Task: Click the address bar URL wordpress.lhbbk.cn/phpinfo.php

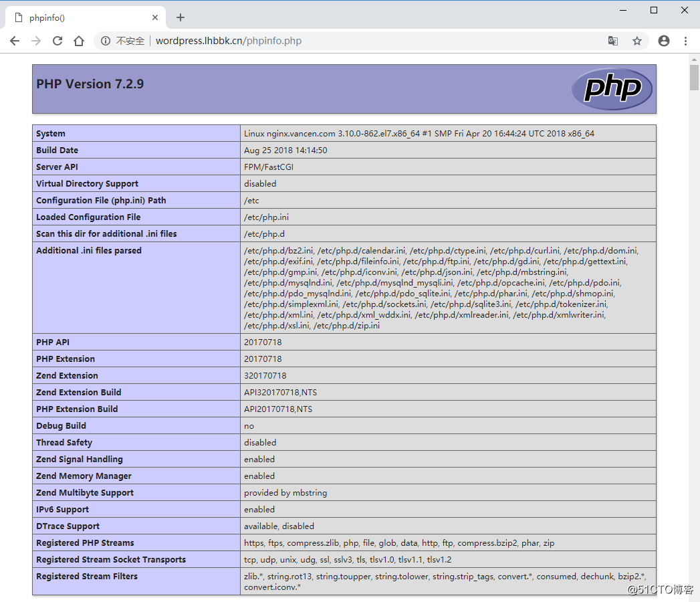Action: click(229, 41)
